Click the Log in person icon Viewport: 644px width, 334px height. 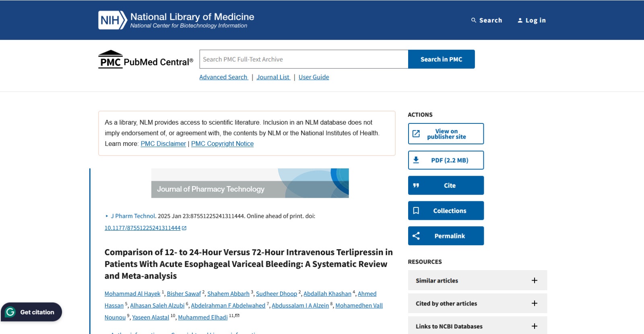tap(520, 20)
